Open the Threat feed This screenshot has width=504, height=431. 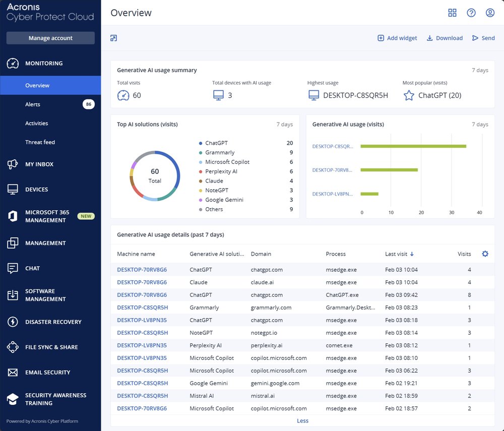pos(40,142)
